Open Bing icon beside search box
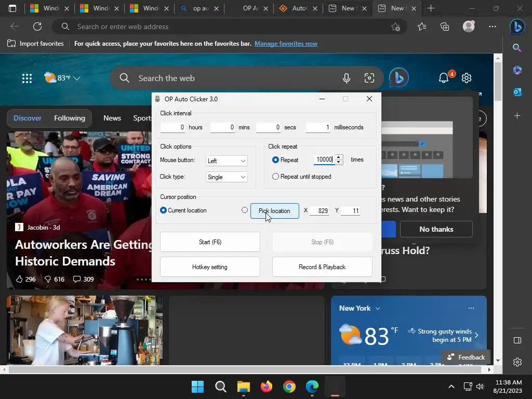This screenshot has width=532, height=399. pyautogui.click(x=399, y=78)
